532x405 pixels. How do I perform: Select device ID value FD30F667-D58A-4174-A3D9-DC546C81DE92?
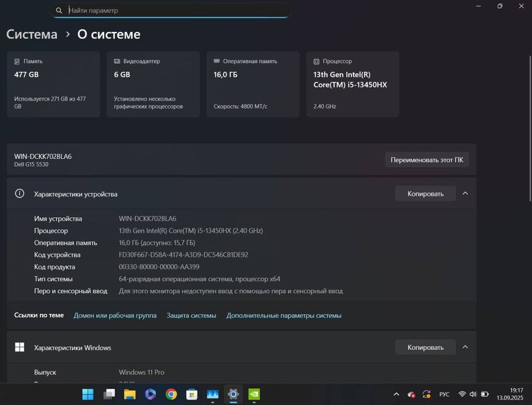[x=183, y=254]
